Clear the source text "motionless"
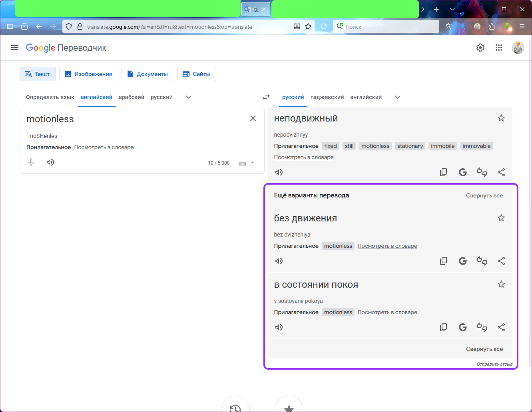This screenshot has width=532, height=412. click(x=253, y=118)
